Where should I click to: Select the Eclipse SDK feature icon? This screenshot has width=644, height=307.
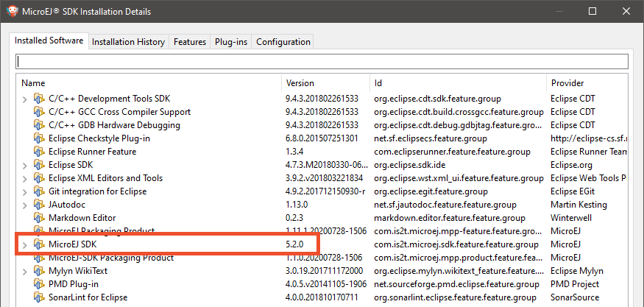(39, 165)
